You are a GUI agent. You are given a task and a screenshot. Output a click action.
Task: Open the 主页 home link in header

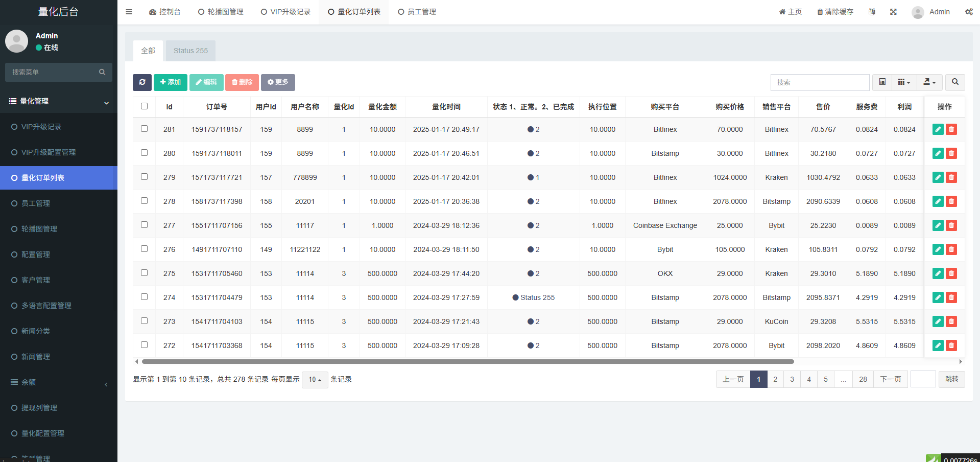click(x=790, y=12)
